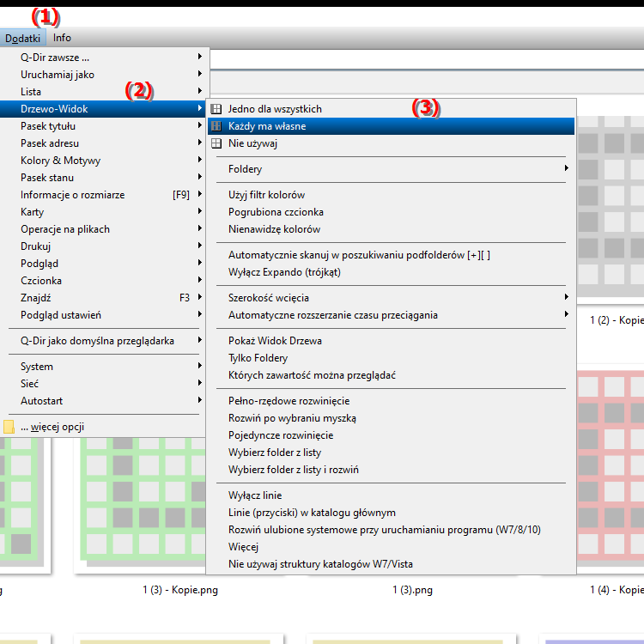Click the folder icon beside 'więcej opcji'
This screenshot has width=644, height=644.
click(x=9, y=427)
